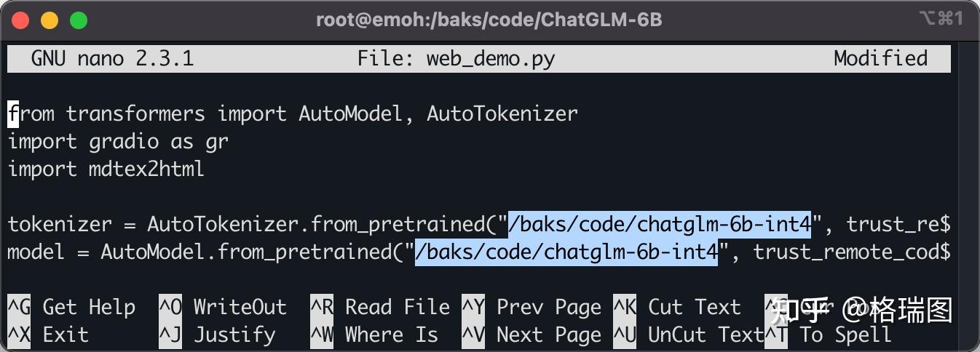
Task: Click the ^R Read File shortcut
Action: point(380,307)
